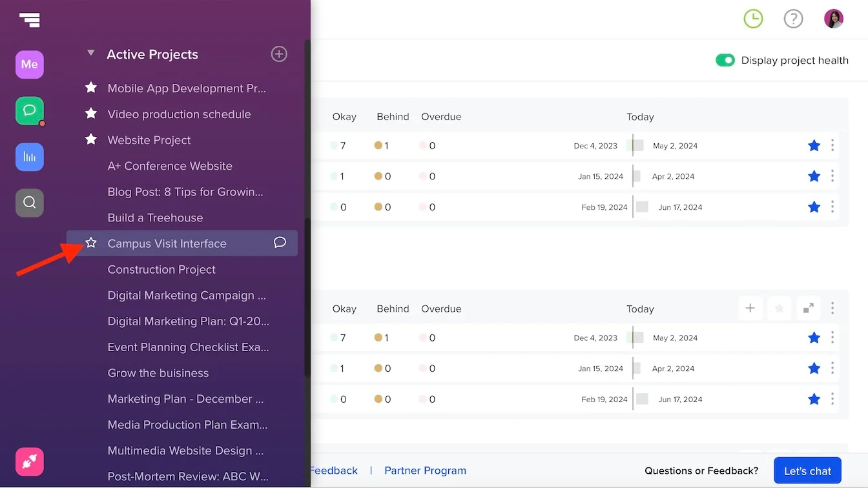Click the Partner Program link
This screenshot has height=488, width=868.
click(425, 471)
